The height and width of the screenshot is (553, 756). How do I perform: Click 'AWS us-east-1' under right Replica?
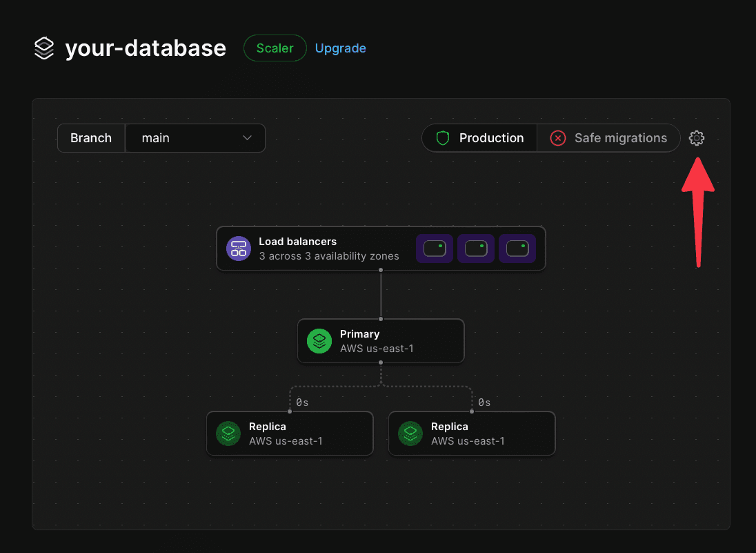(468, 441)
